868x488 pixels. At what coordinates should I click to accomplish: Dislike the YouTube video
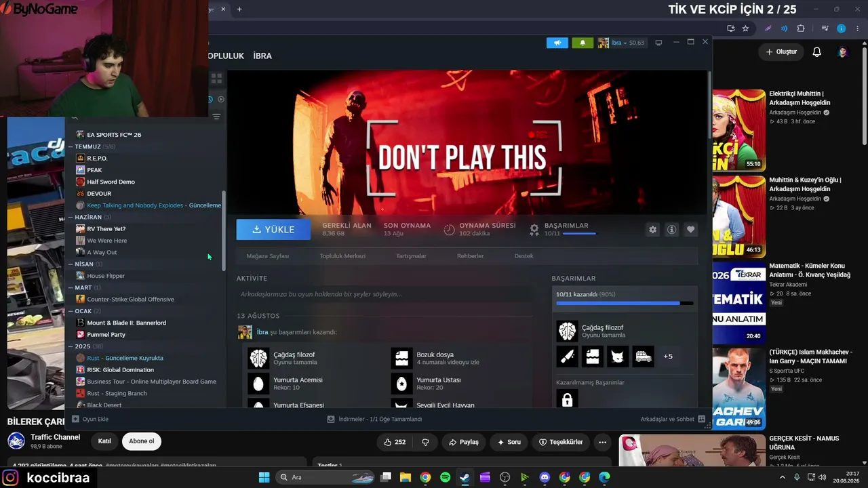[x=425, y=442]
